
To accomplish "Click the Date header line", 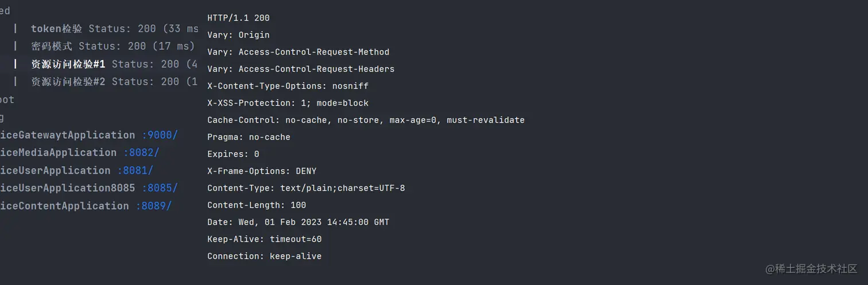I will pyautogui.click(x=298, y=222).
